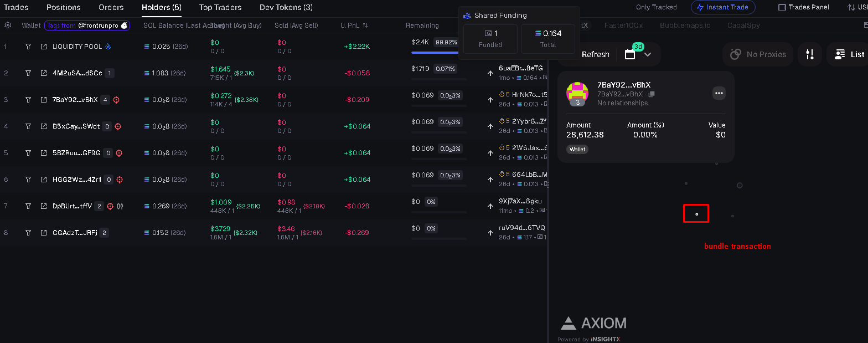Switch to the Top Traders tab
This screenshot has width=868, height=343.
point(220,7)
